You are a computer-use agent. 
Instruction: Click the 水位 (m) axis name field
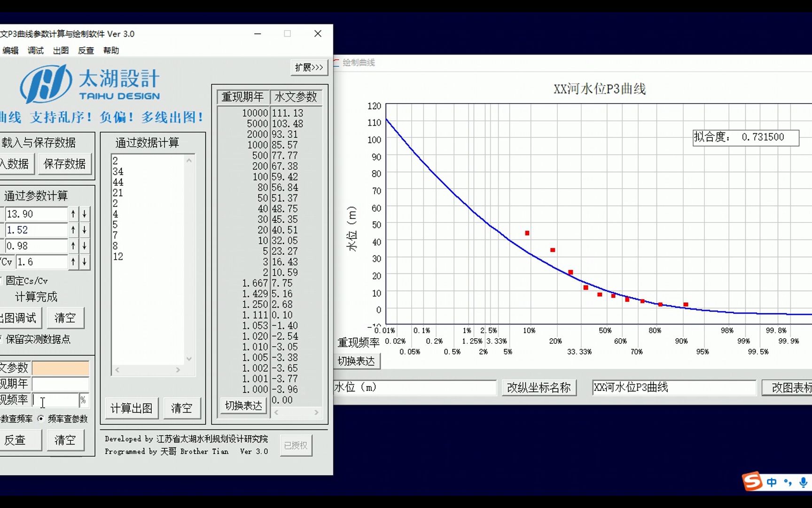[x=414, y=388]
